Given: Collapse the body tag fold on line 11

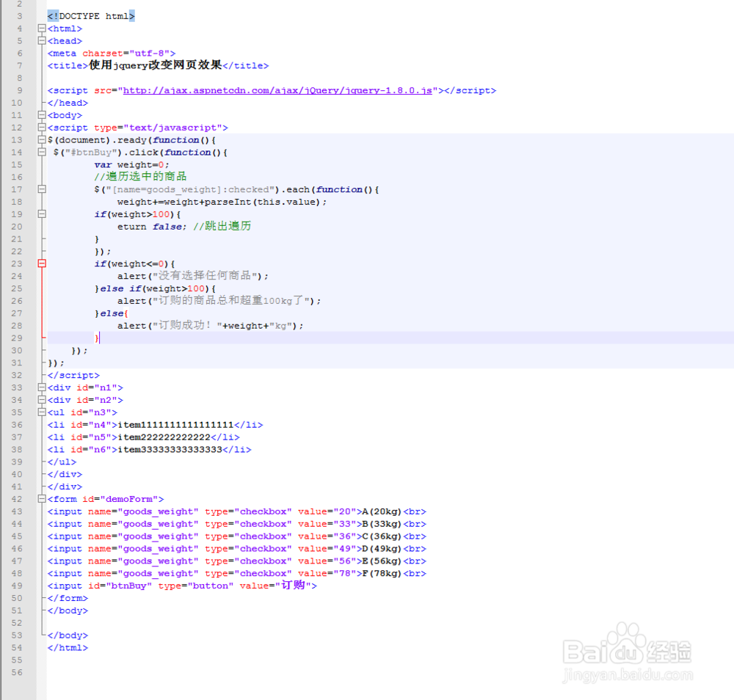Looking at the screenshot, I should (x=42, y=115).
